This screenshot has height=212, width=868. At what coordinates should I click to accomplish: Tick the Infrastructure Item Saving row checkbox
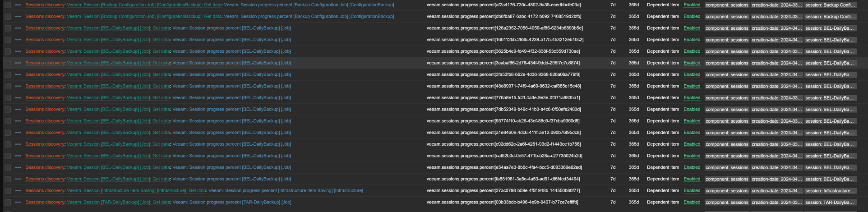click(8, 191)
